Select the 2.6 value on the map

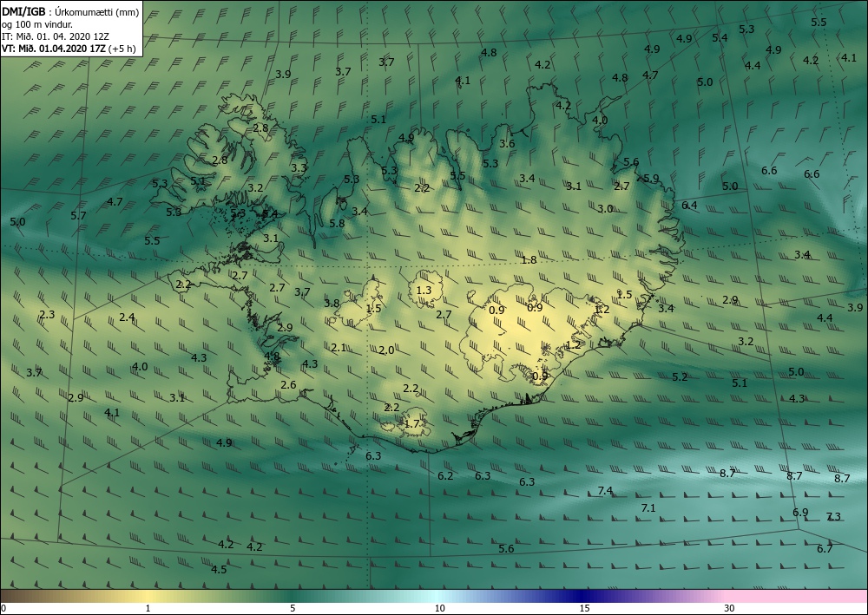click(x=288, y=385)
